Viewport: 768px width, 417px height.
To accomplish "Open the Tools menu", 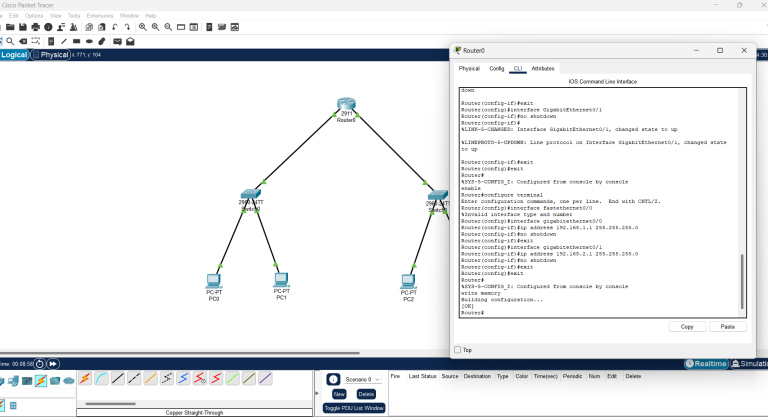I will tap(73, 16).
